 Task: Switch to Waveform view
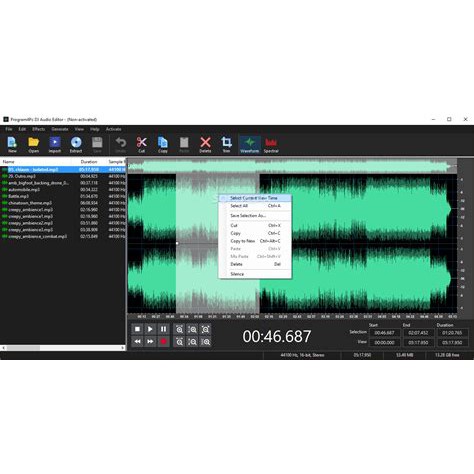[x=250, y=144]
